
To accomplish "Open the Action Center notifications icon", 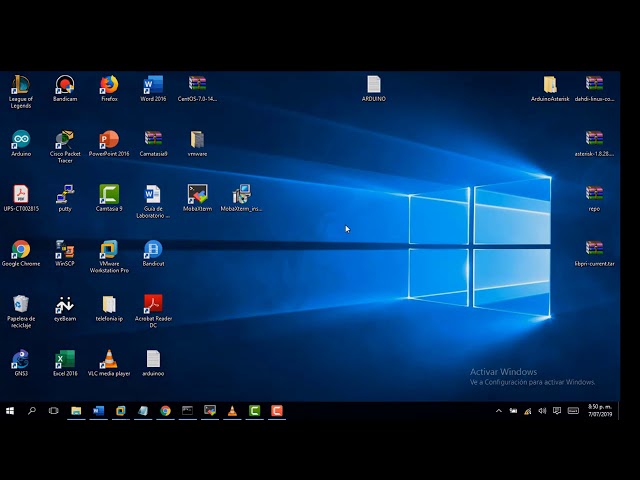I will point(557,411).
